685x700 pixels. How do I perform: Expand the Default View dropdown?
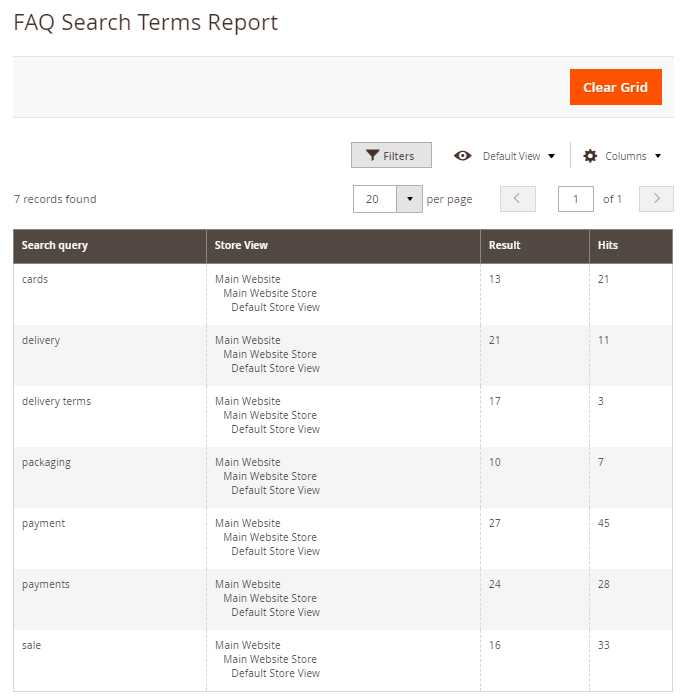click(518, 156)
